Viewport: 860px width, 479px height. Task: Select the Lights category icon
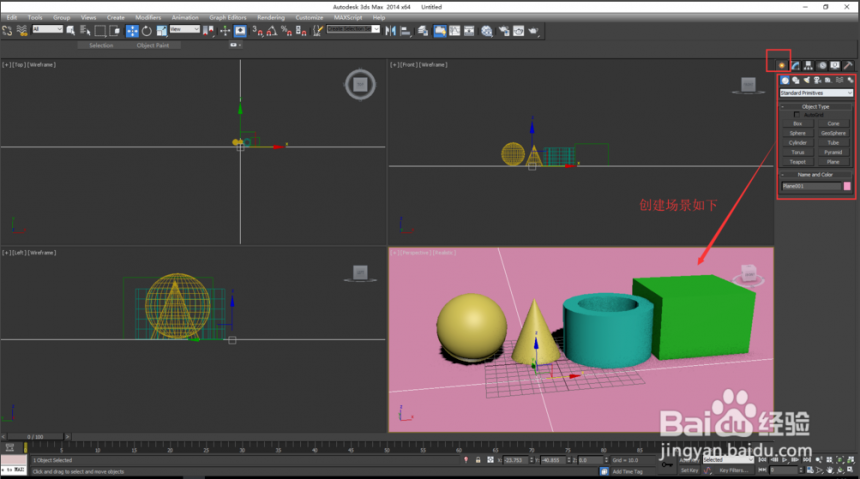click(x=807, y=80)
